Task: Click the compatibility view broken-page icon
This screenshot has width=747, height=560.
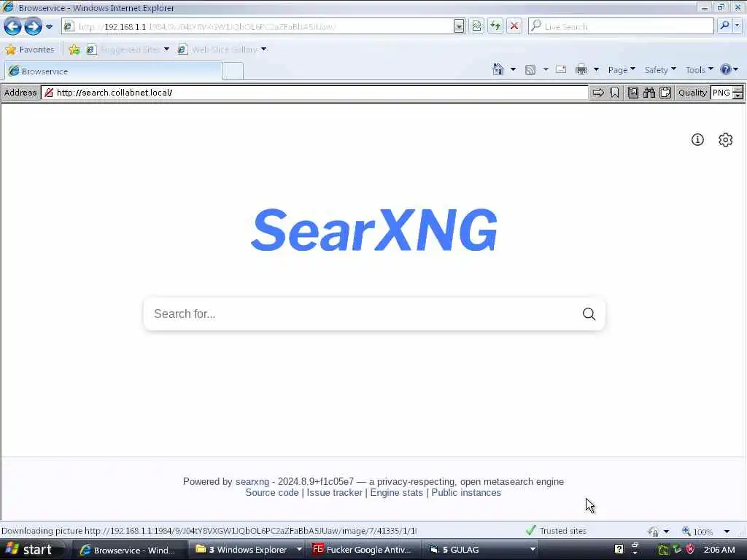Action: (x=476, y=26)
